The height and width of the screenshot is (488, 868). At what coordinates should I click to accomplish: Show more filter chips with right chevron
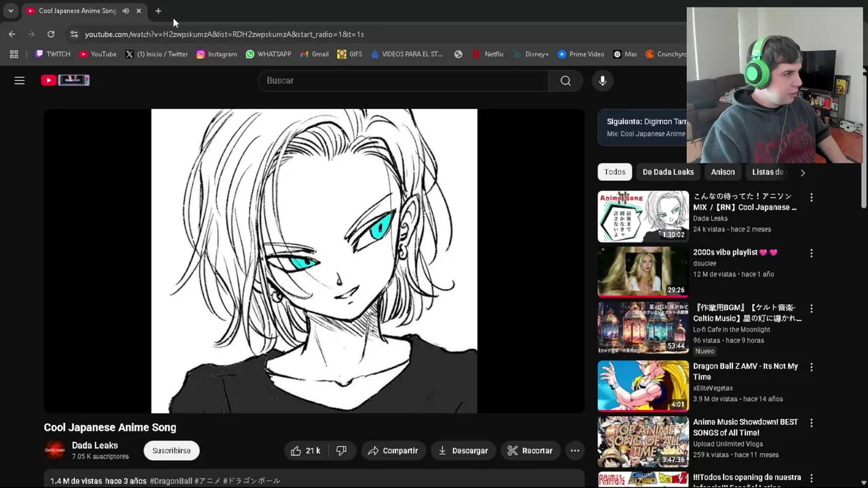(802, 173)
